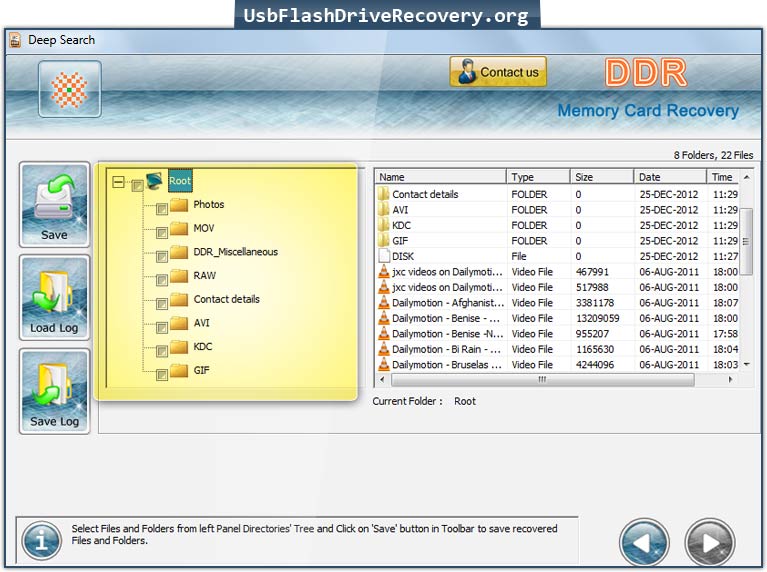The image size is (767, 572).
Task: Click VLC icon of Dailymotion - Bi Rain row
Action: pyautogui.click(x=384, y=349)
